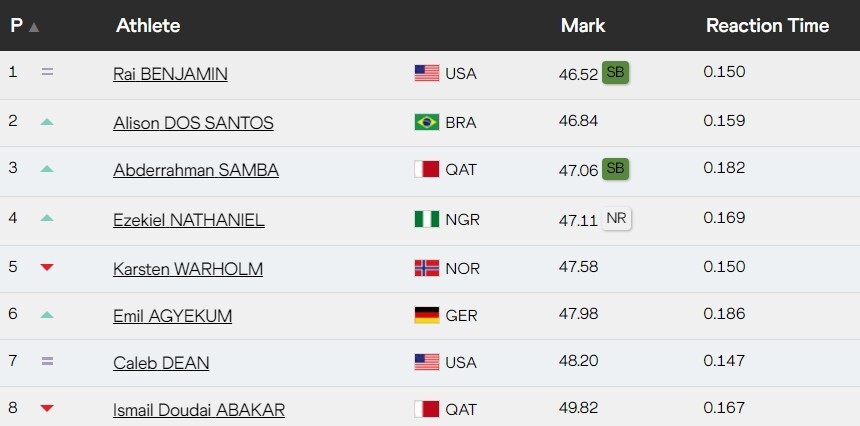The height and width of the screenshot is (426, 860).
Task: Click the SB badge next to 46.52
Action: (x=615, y=72)
